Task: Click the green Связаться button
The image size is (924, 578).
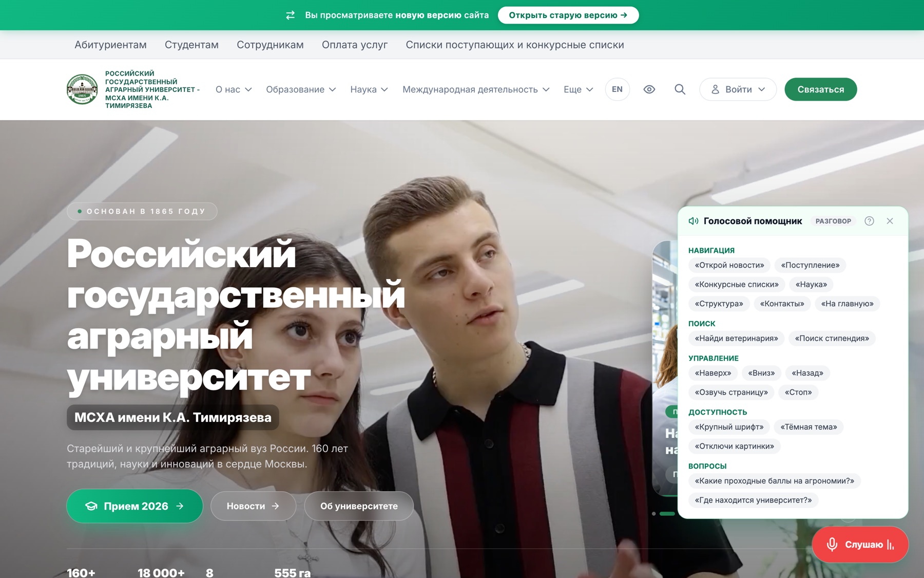Action: (x=820, y=89)
